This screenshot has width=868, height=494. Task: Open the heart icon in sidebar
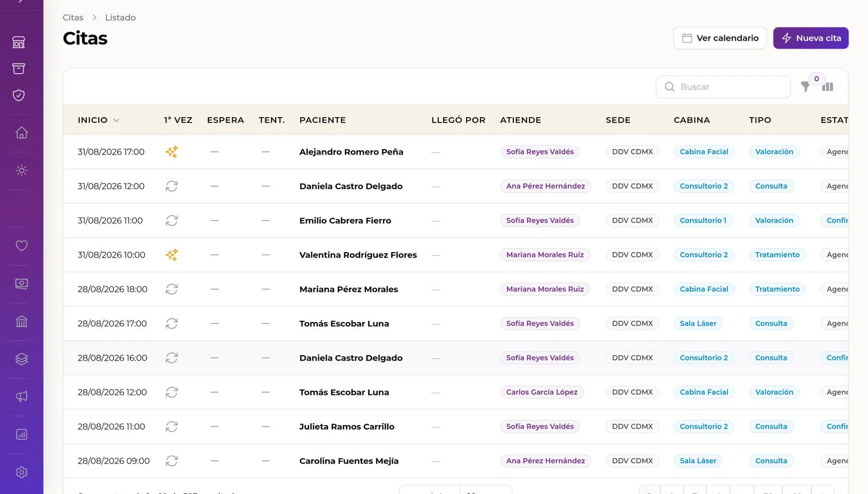22,246
